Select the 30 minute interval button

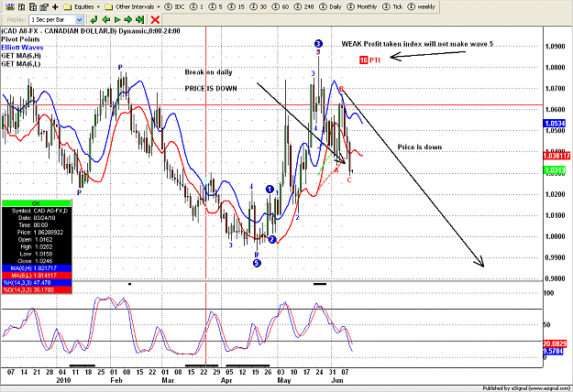coord(258,6)
